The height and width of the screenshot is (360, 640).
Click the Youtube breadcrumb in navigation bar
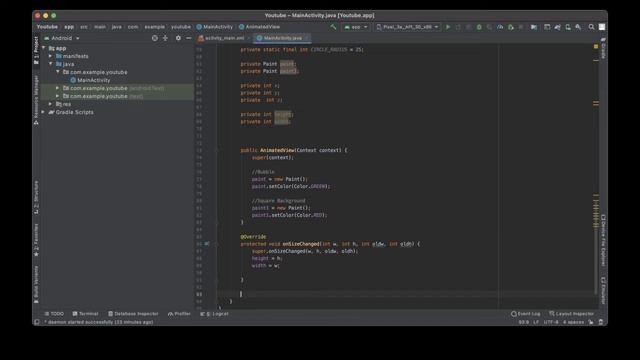(x=47, y=27)
